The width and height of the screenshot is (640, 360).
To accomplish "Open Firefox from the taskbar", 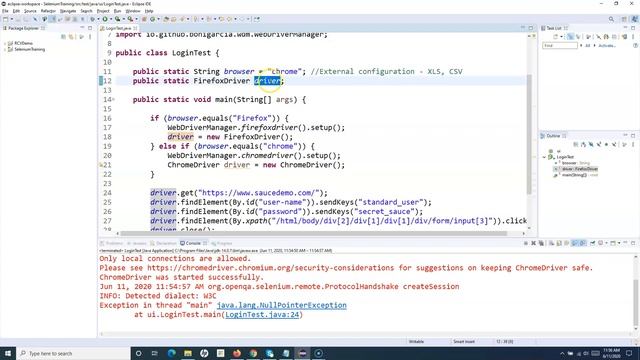I will point(237,353).
